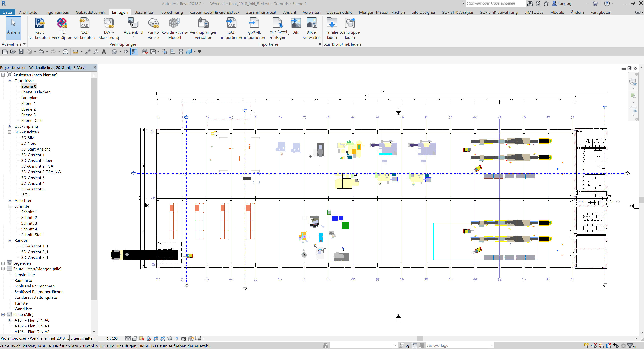Click the Save icon in Quick Access Toolbar

(x=21, y=52)
